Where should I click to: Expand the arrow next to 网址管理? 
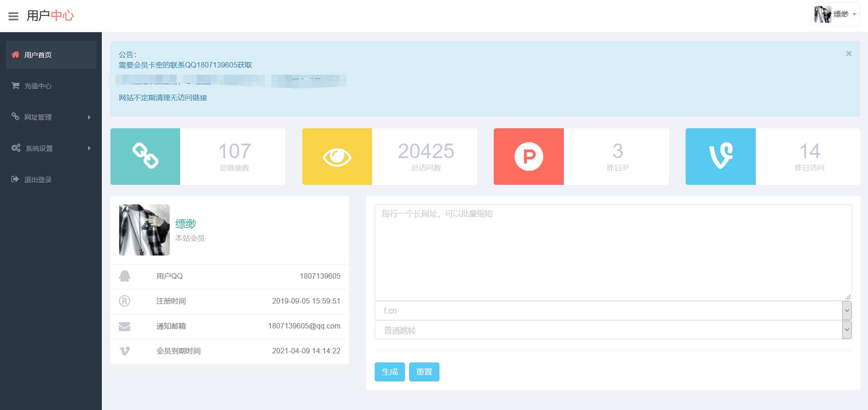[89, 117]
